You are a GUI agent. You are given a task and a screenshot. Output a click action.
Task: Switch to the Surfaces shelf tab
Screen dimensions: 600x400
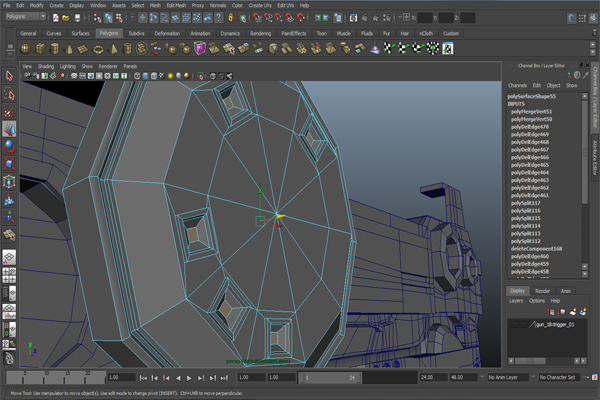tap(80, 33)
